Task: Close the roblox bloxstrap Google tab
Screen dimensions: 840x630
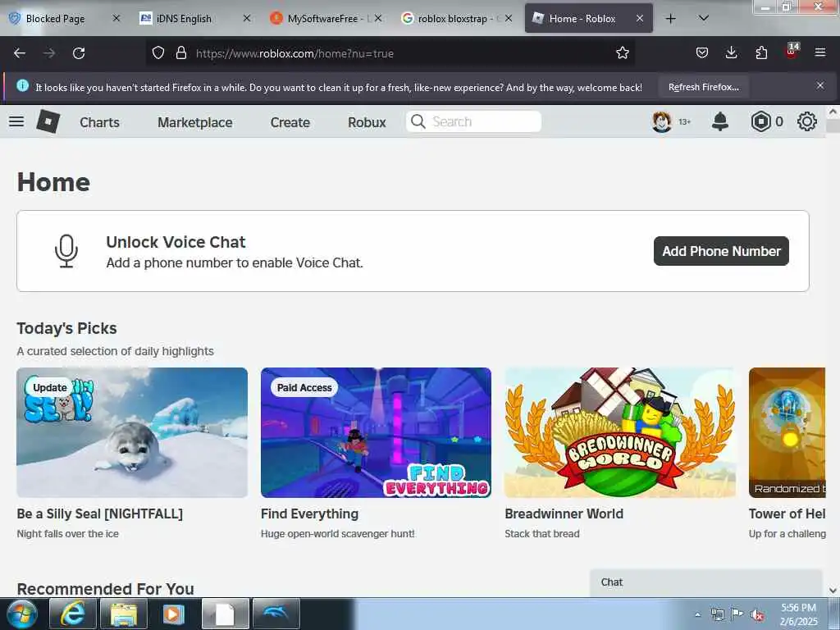Action: coord(509,19)
